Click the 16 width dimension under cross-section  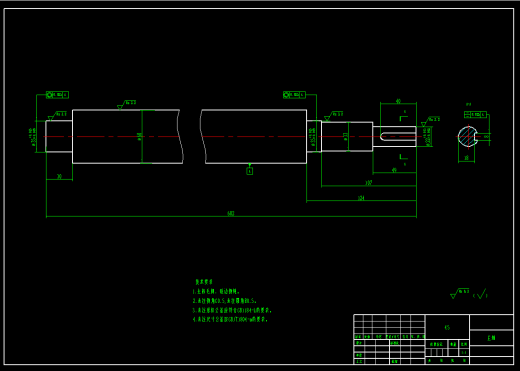pos(466,158)
